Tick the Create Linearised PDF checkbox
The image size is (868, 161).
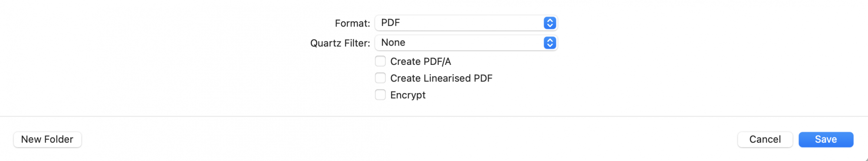(x=380, y=78)
